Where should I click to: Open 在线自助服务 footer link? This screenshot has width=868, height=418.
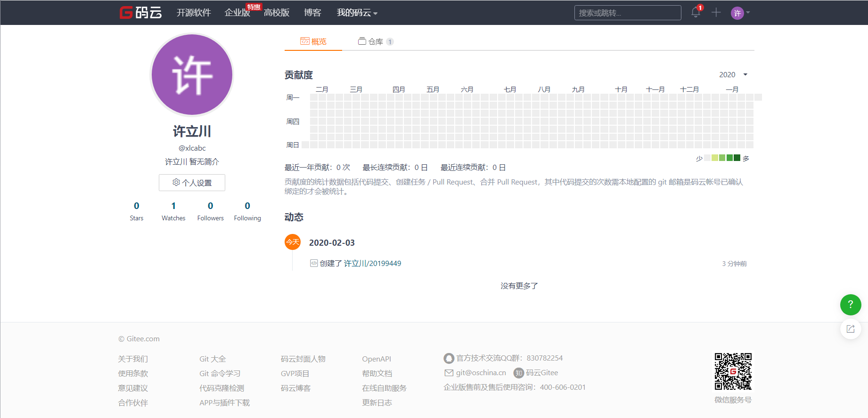pyautogui.click(x=385, y=388)
